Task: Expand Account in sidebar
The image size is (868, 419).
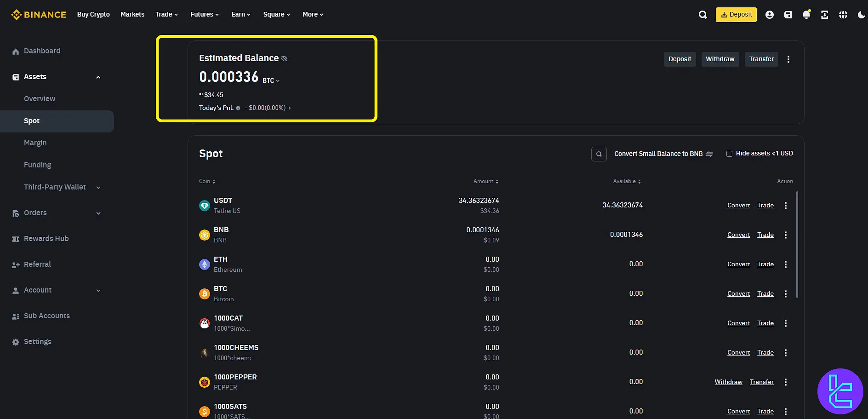Action: (x=98, y=290)
